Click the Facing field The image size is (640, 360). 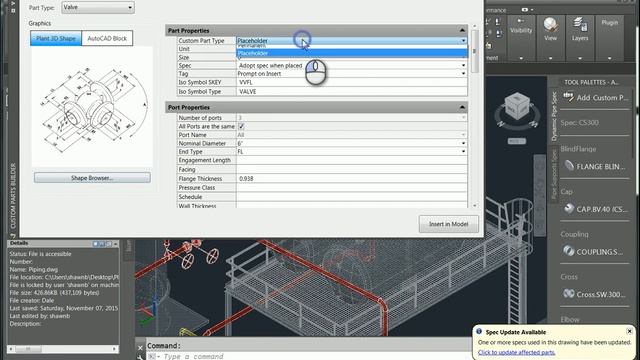[x=352, y=169]
